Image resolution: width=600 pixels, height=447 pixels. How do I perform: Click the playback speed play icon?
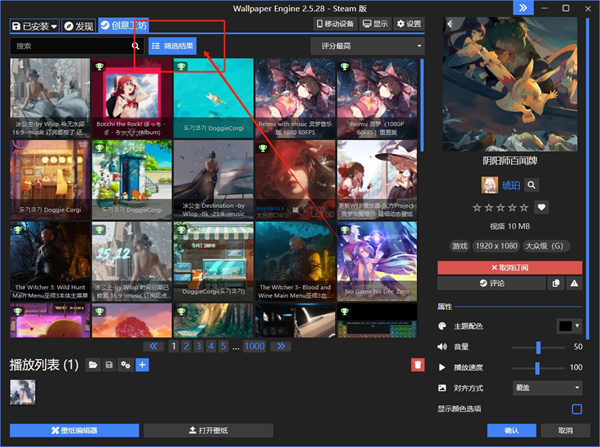(442, 367)
